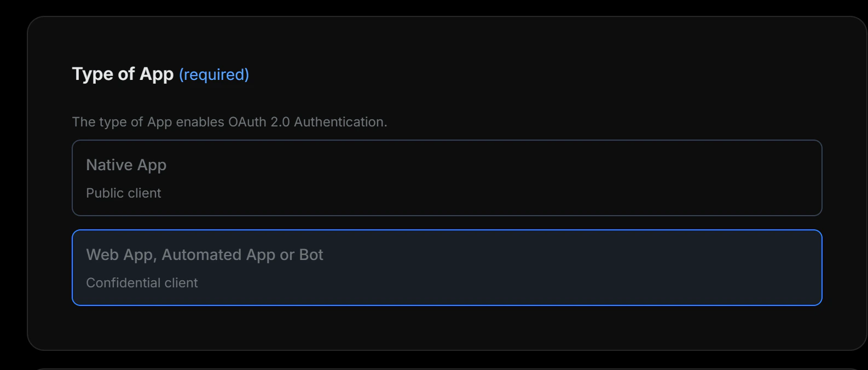Screen dimensions: 868x370
Task: Click the partially visible panel at bottom
Action: point(447,368)
